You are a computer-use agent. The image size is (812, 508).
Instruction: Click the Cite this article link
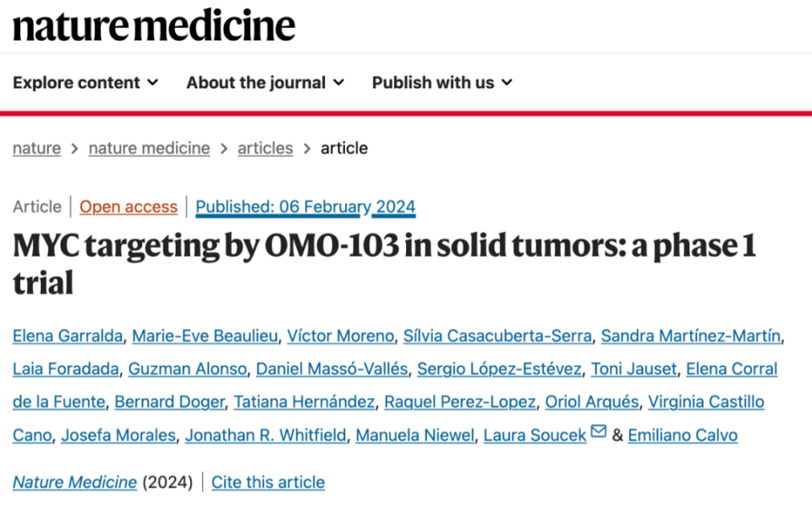pyautogui.click(x=268, y=482)
